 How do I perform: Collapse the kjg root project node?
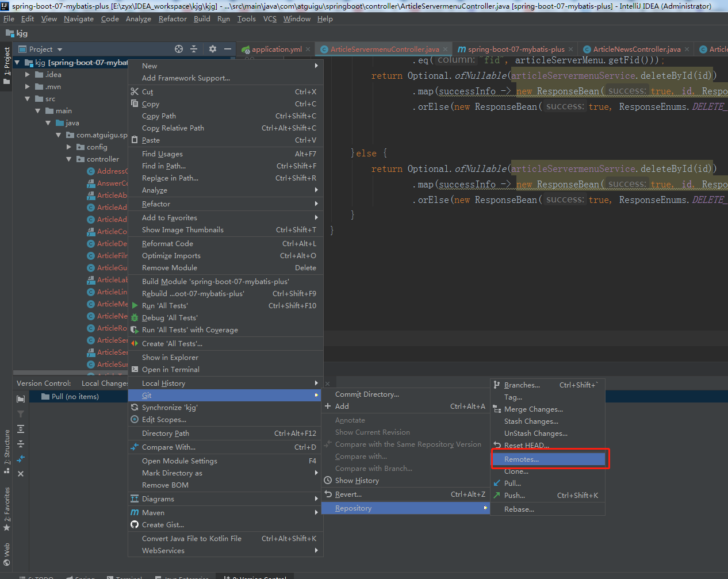click(17, 63)
